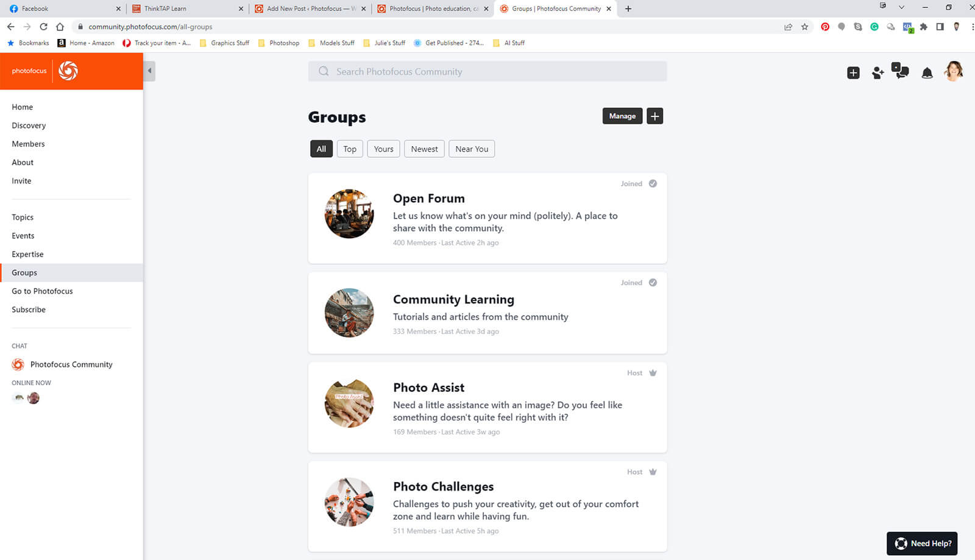Viewport: 975px width, 560px height.
Task: Open Events in the sidebar menu
Action: [x=23, y=236]
